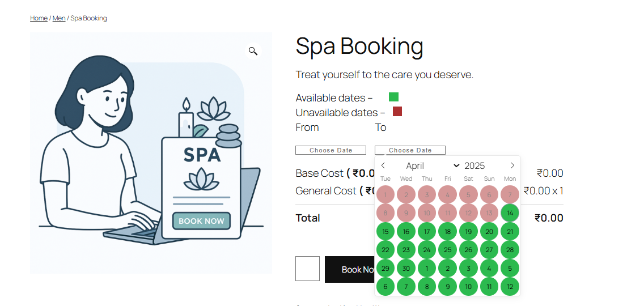644x306 pixels.
Task: Click the To Choose Date field
Action: click(410, 150)
